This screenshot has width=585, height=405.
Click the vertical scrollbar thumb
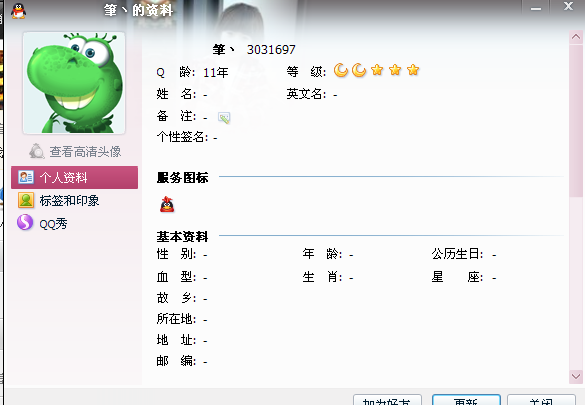[x=576, y=120]
